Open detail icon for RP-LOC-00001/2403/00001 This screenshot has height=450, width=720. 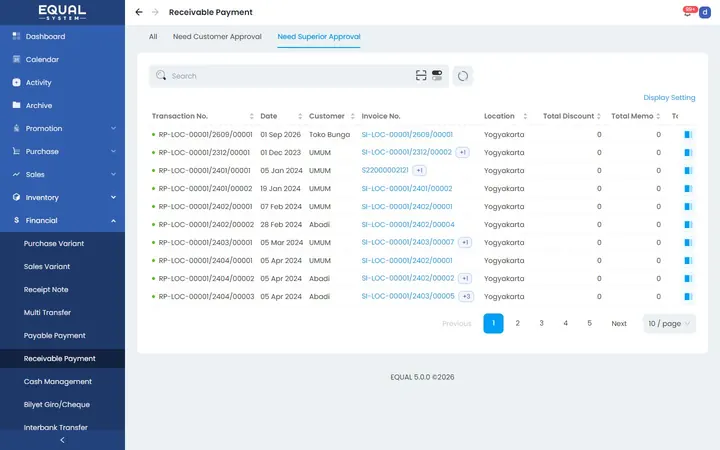coord(688,242)
